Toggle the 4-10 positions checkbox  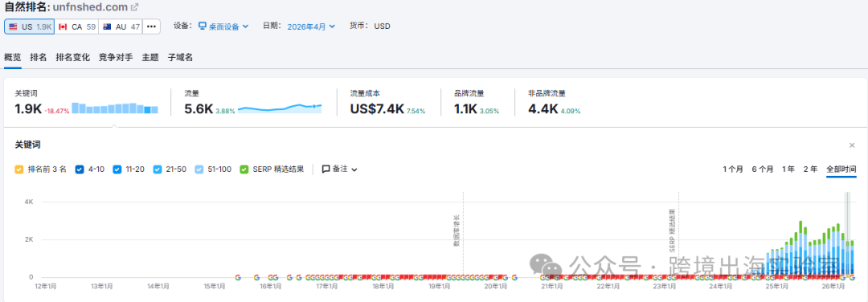tap(79, 169)
